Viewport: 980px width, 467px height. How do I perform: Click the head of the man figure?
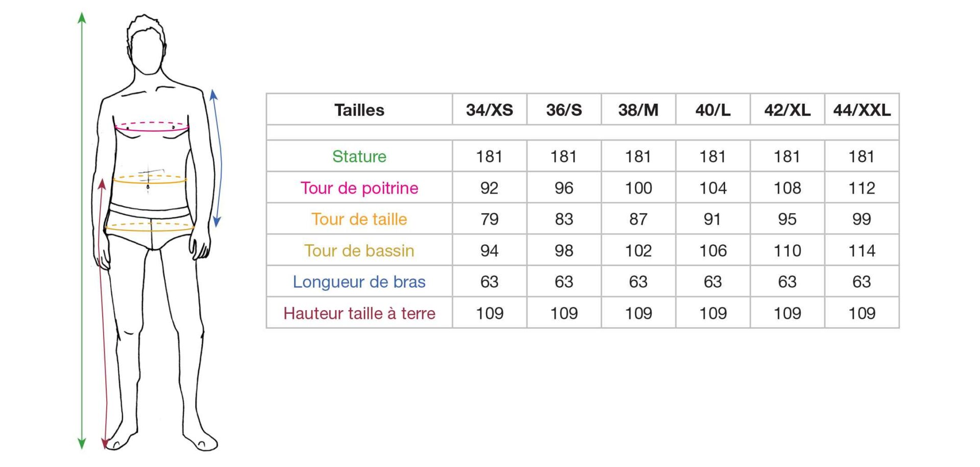[x=147, y=45]
